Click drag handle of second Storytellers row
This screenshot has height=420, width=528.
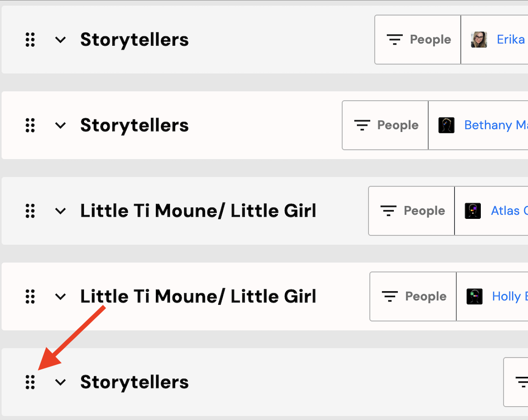point(30,125)
